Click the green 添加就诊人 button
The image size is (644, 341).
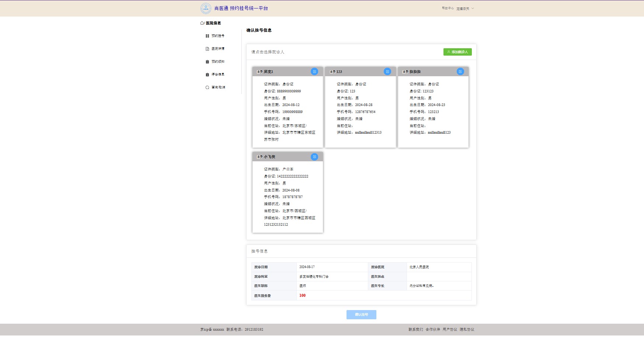(x=457, y=52)
